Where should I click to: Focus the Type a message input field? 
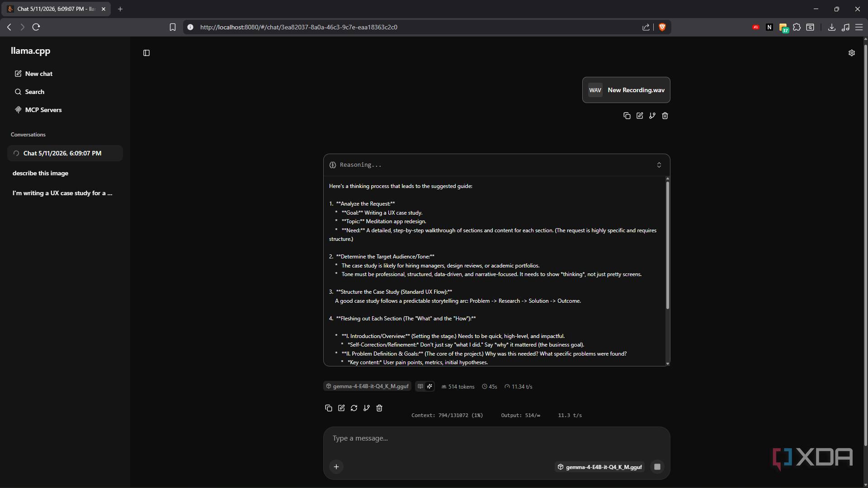tap(496, 438)
